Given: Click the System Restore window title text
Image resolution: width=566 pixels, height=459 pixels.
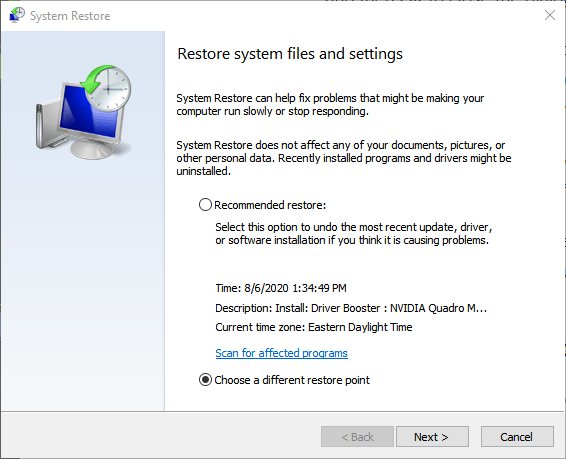Looking at the screenshot, I should coord(70,16).
